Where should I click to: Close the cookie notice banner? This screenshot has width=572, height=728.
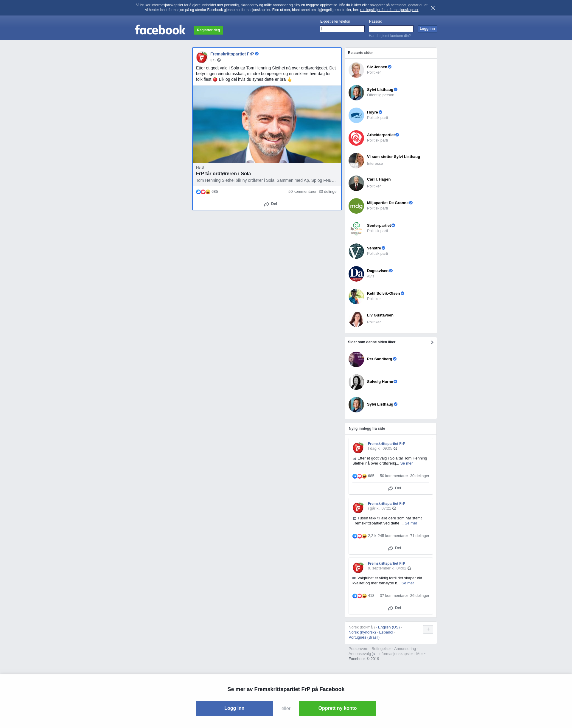[x=433, y=8]
